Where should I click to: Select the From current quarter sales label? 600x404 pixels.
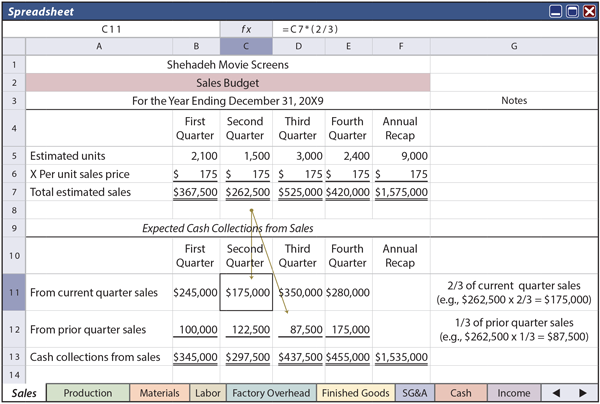[x=99, y=292]
